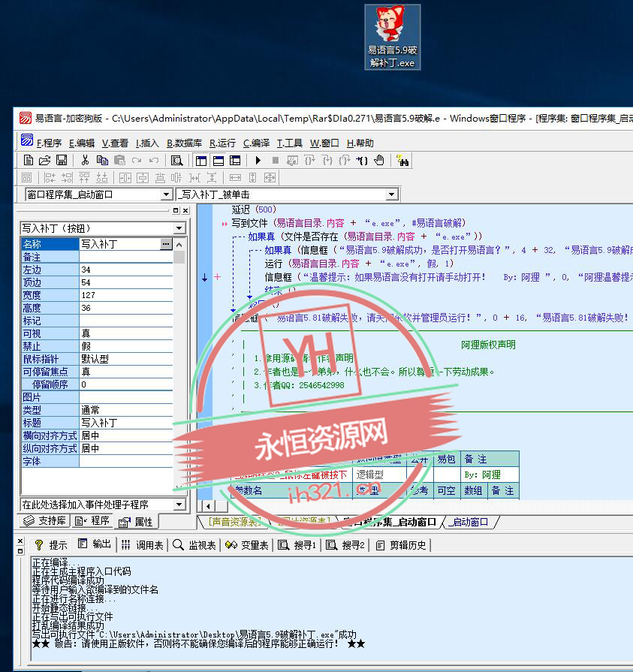Screen dimensions: 633x672
Task: Switch to the 输出 tab
Action: point(95,544)
